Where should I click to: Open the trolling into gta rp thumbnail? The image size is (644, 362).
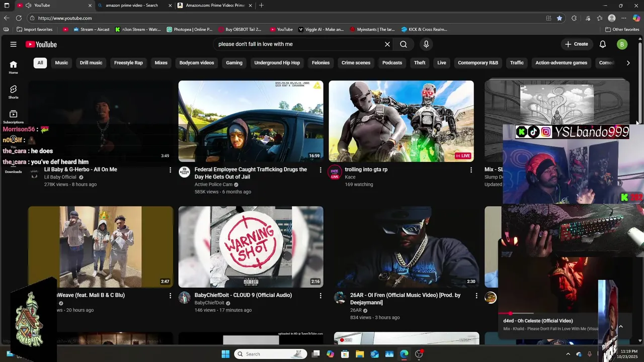pyautogui.click(x=401, y=121)
